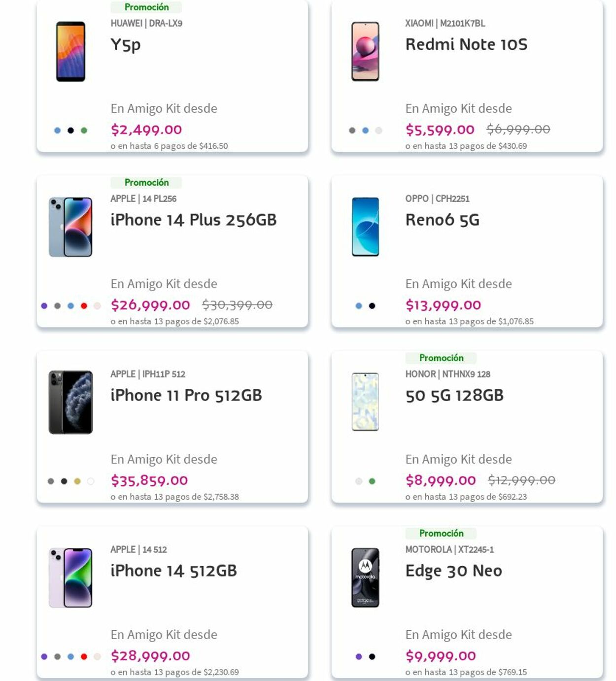Click the Redmi Note 10S phone image
The image size is (616, 681).
[x=365, y=51]
